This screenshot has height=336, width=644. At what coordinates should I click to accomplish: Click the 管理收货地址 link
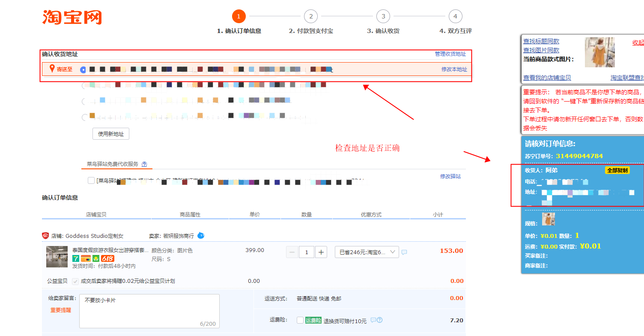pyautogui.click(x=450, y=54)
